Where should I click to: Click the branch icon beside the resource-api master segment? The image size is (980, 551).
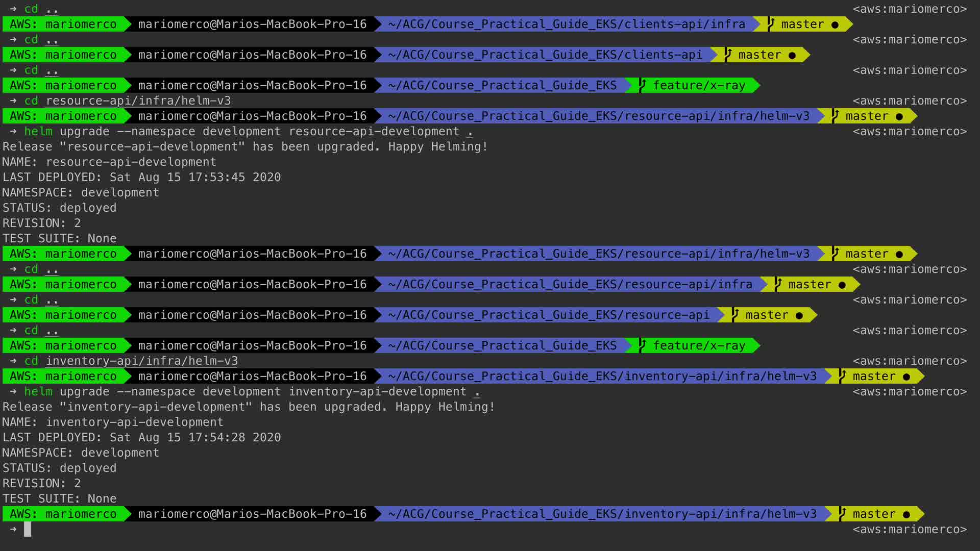pyautogui.click(x=735, y=315)
